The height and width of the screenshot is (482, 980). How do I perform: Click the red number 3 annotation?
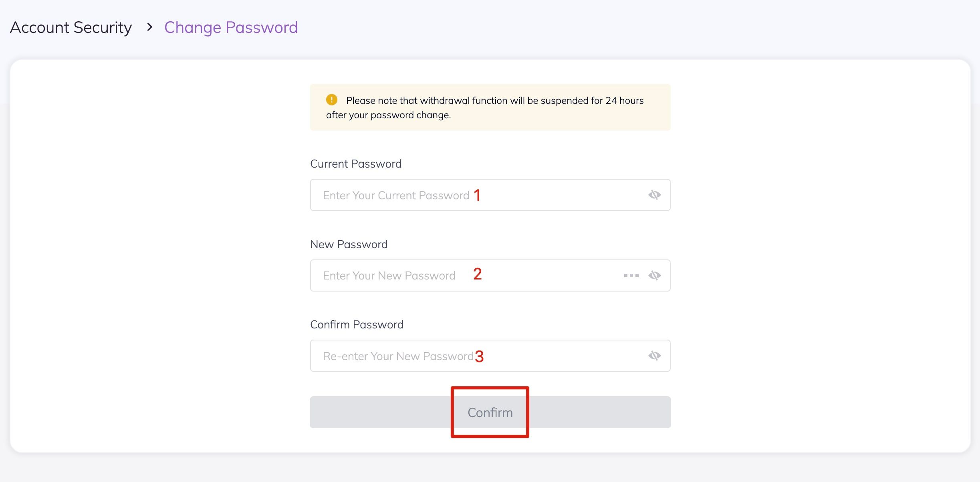479,356
